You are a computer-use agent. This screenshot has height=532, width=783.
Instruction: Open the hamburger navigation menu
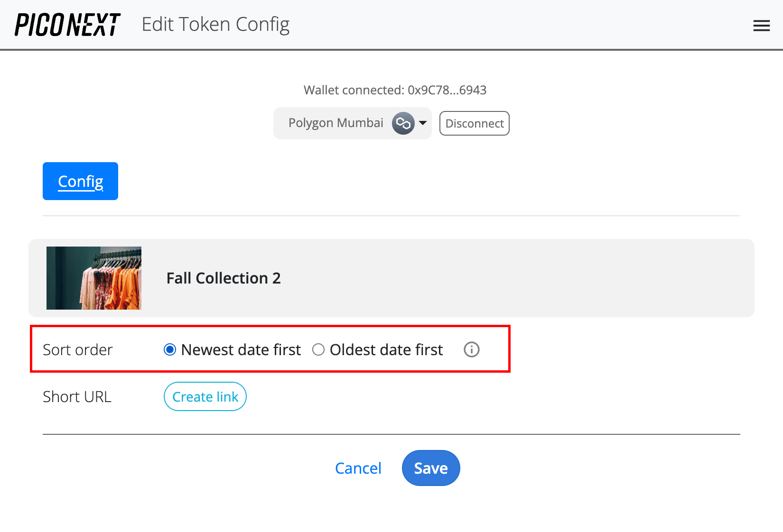(x=761, y=26)
